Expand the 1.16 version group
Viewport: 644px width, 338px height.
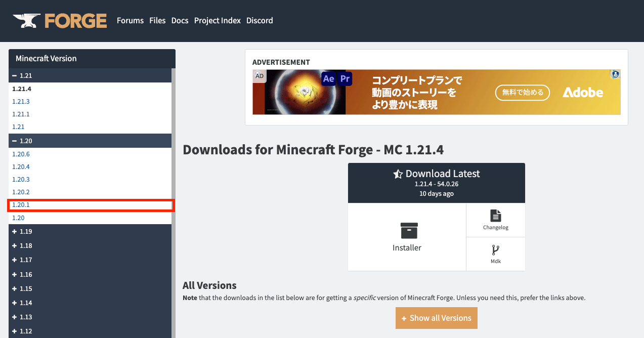(90, 274)
